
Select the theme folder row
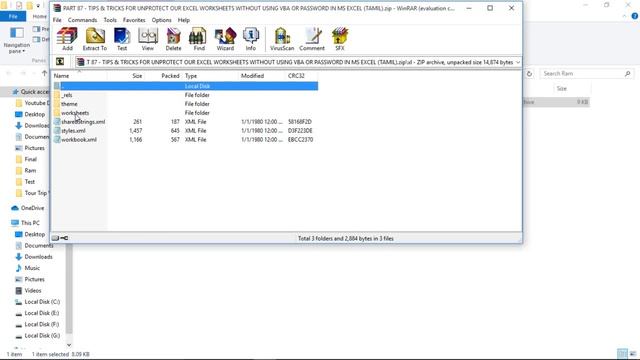tap(185, 104)
